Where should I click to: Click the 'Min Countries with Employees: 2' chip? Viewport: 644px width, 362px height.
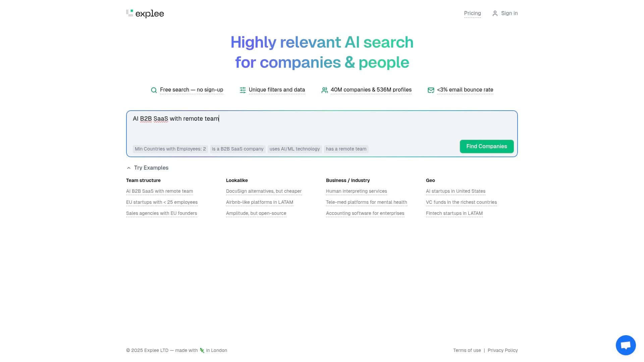point(170,149)
